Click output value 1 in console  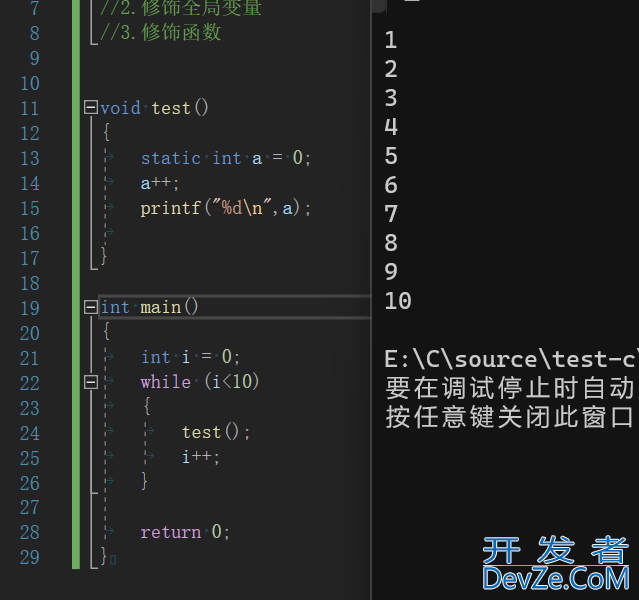[x=391, y=40]
